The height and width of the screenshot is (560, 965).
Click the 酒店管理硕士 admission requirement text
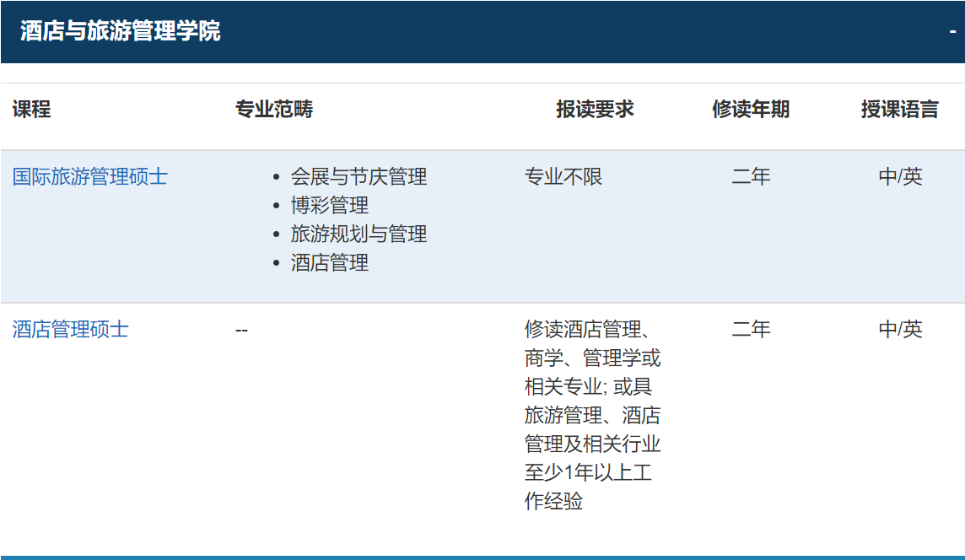(592, 415)
